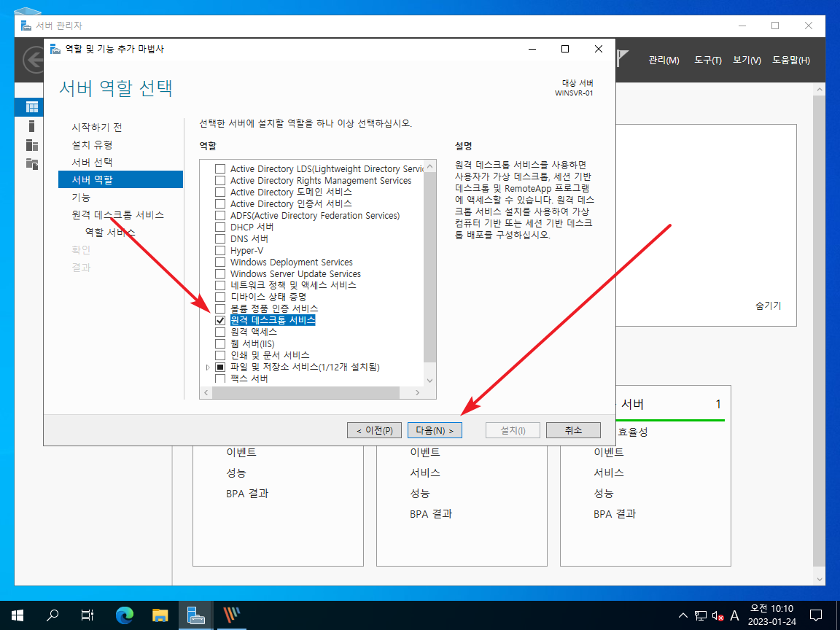The width and height of the screenshot is (840, 630).
Task: Check the Hyper-V role checkbox
Action: tap(220, 250)
